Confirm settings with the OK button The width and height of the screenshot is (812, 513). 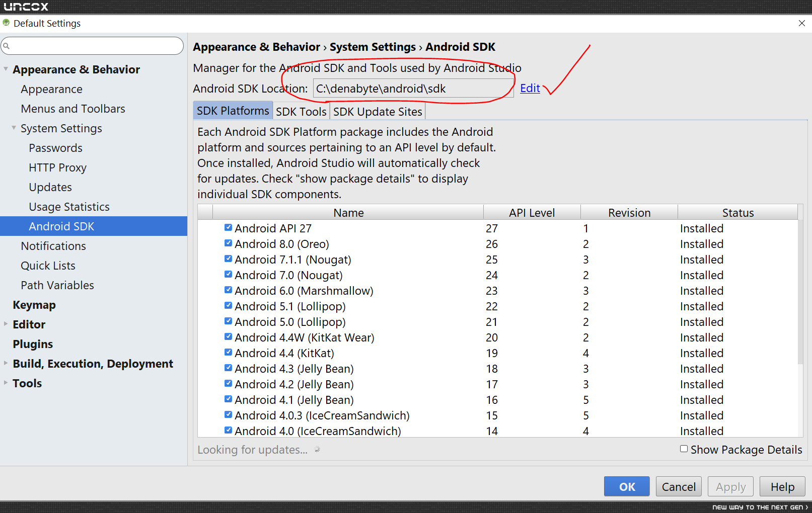627,486
